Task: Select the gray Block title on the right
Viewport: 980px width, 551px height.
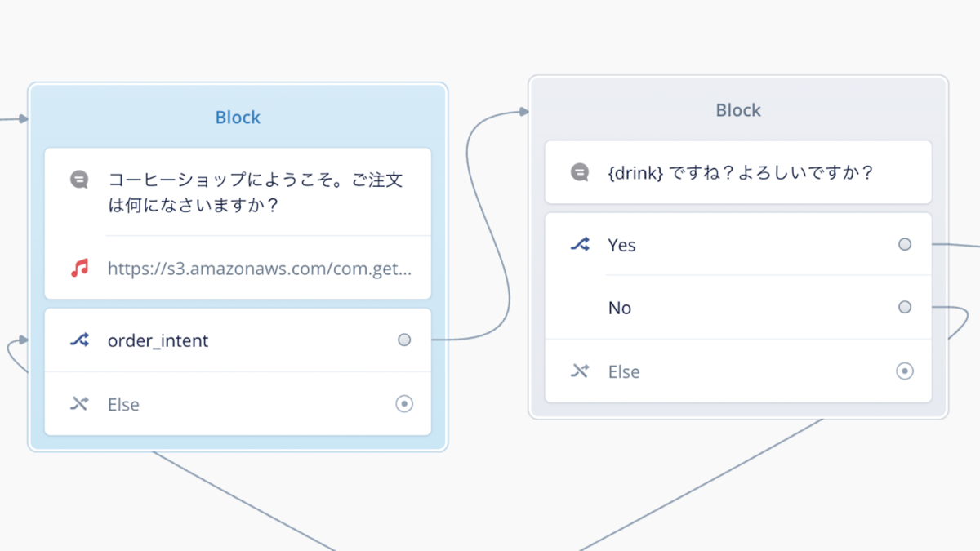Action: point(738,110)
